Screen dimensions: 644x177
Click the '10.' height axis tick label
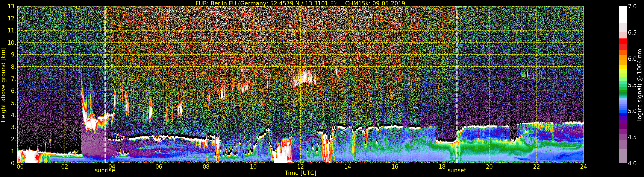(x=12, y=43)
